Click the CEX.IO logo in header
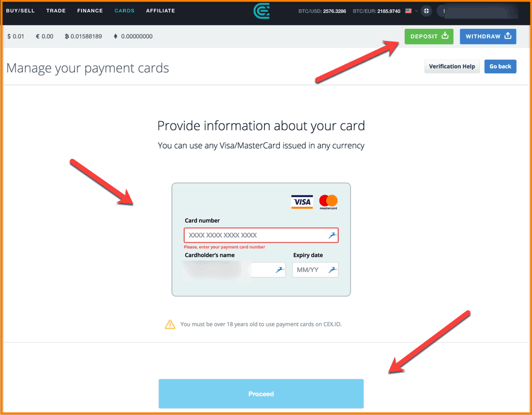Screen dimensions: 532x415 [262, 11]
